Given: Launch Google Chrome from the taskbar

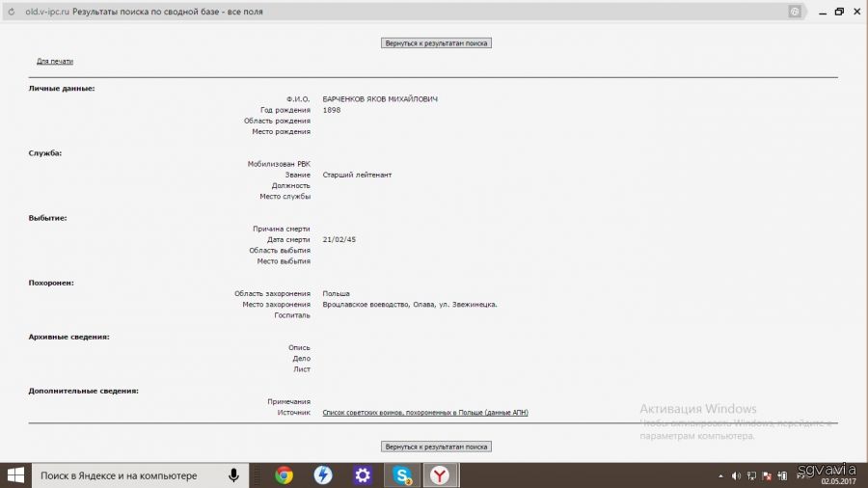Looking at the screenshot, I should click(x=284, y=475).
